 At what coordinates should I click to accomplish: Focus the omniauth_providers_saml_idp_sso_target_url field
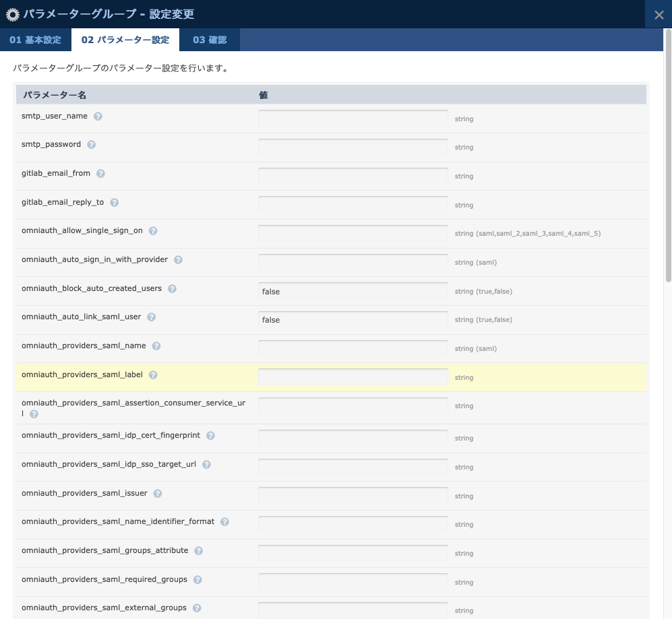click(353, 467)
